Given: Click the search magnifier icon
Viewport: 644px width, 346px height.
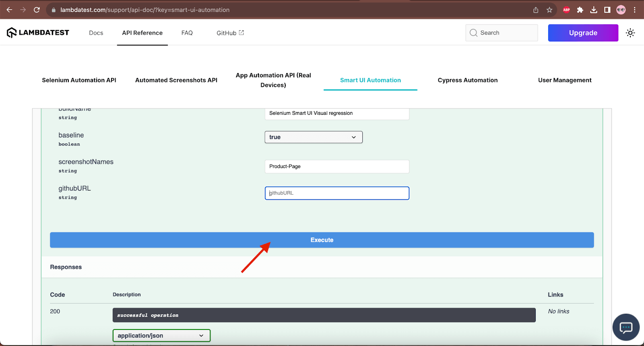Looking at the screenshot, I should click(474, 33).
